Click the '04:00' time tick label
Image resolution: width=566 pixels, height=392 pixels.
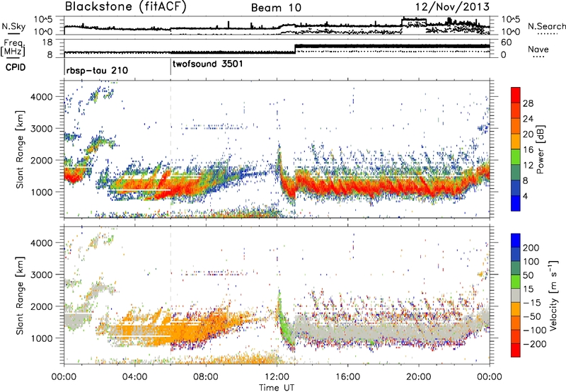pyautogui.click(x=134, y=377)
